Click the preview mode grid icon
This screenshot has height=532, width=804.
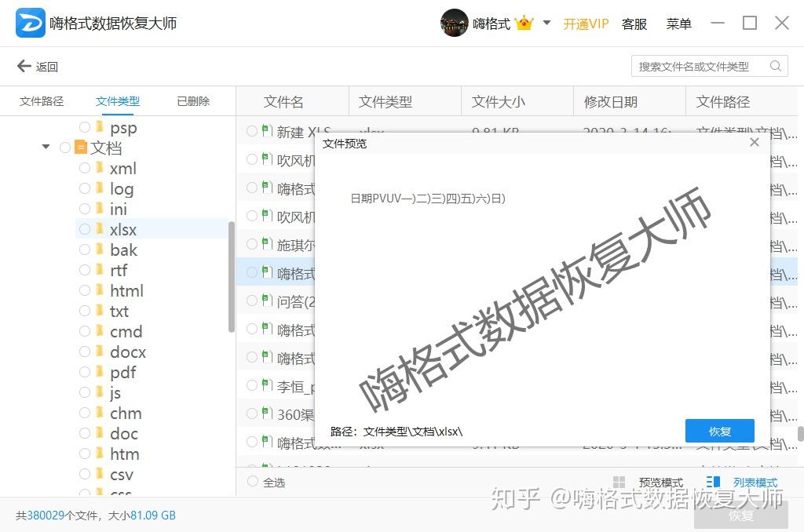point(619,482)
